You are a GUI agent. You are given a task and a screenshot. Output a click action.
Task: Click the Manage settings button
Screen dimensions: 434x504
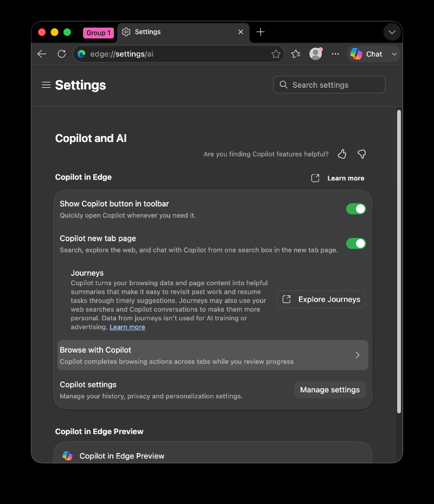click(x=330, y=390)
